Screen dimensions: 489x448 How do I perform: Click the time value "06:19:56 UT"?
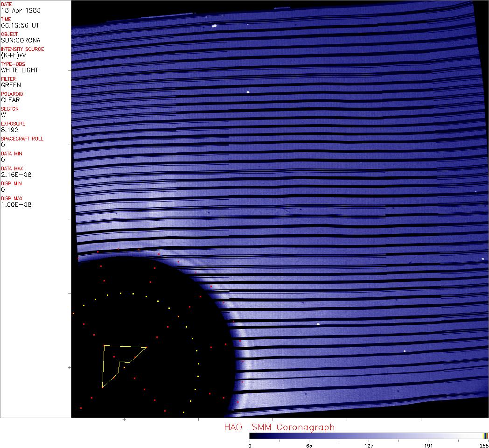pyautogui.click(x=20, y=25)
